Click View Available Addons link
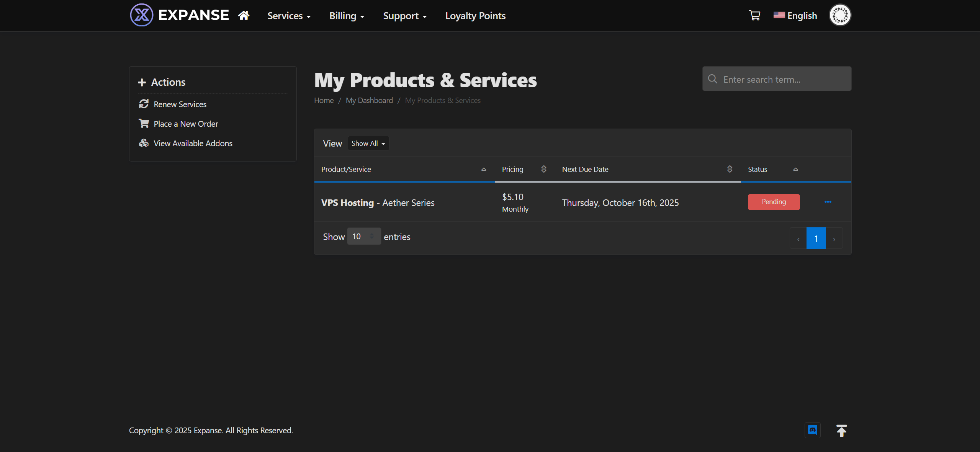This screenshot has height=452, width=980. (x=193, y=143)
